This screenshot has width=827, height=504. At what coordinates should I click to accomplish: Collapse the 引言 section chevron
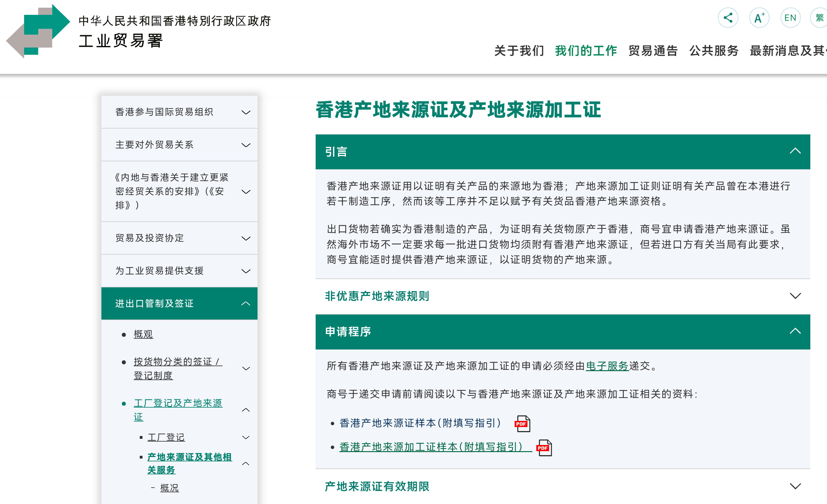(x=795, y=151)
